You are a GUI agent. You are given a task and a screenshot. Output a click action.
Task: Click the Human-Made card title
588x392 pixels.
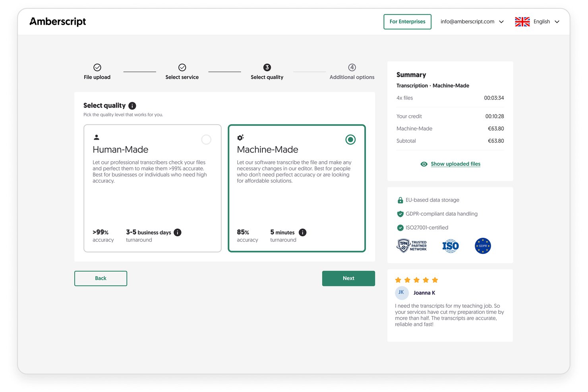click(120, 150)
